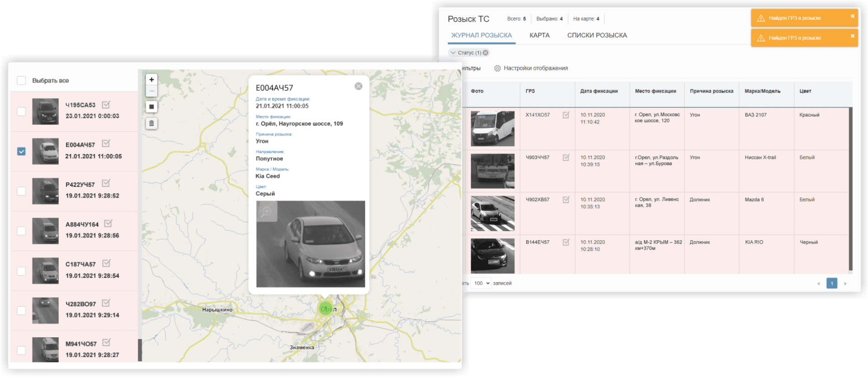Click the trash delete icon on map

tap(151, 123)
